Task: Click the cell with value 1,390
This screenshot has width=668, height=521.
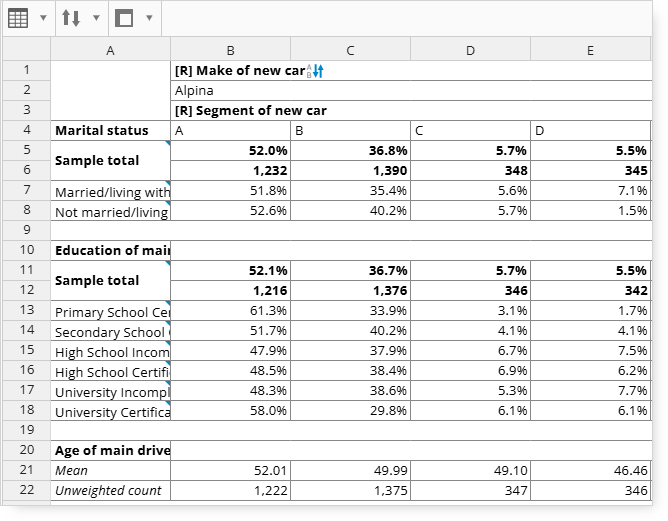Action: [350, 170]
